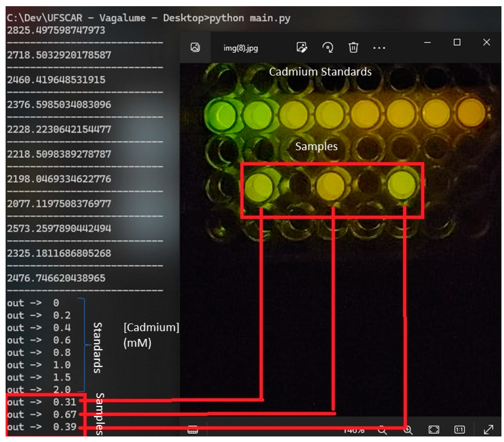The width and height of the screenshot is (504, 442).
Task: Toggle the filmstrip icon in bottom bar
Action: 193,430
